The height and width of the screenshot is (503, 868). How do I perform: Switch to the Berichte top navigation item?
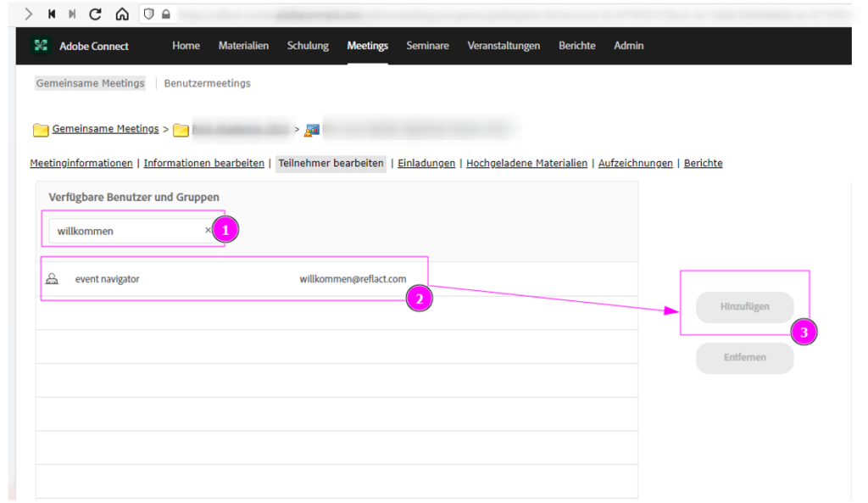576,46
